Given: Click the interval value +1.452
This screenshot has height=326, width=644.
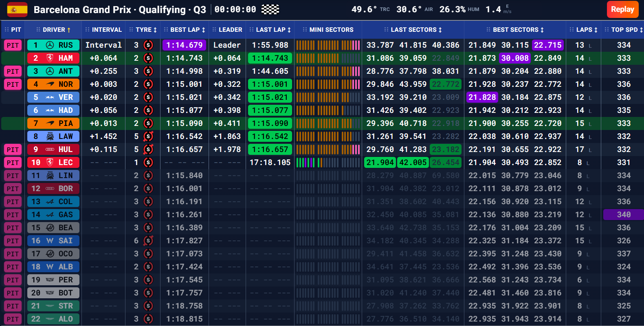Looking at the screenshot, I should (x=103, y=137).
